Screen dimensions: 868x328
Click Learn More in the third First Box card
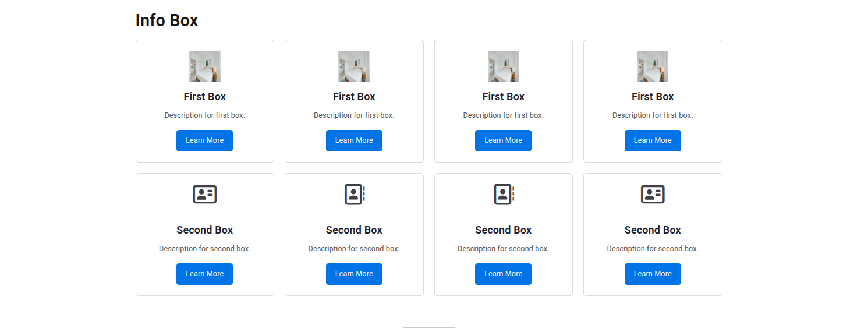504,140
